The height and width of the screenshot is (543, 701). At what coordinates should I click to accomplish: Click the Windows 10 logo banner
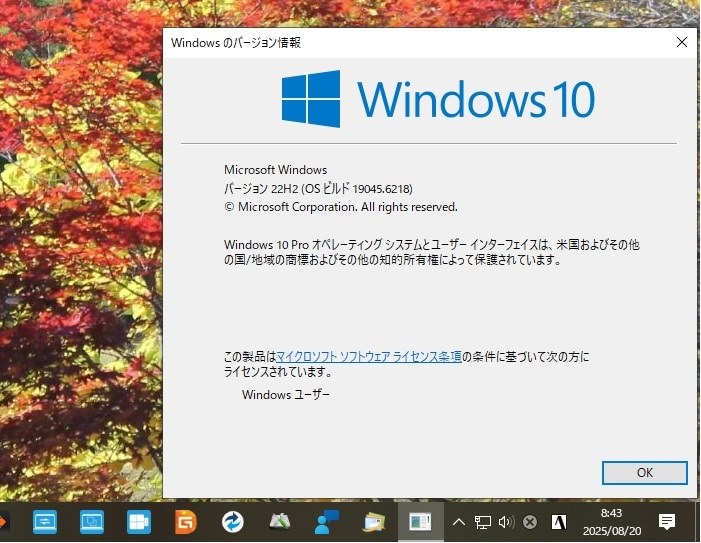click(438, 99)
